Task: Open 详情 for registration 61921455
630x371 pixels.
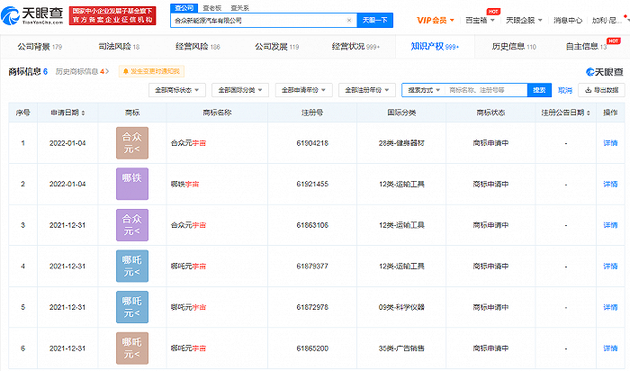Action: [x=610, y=184]
